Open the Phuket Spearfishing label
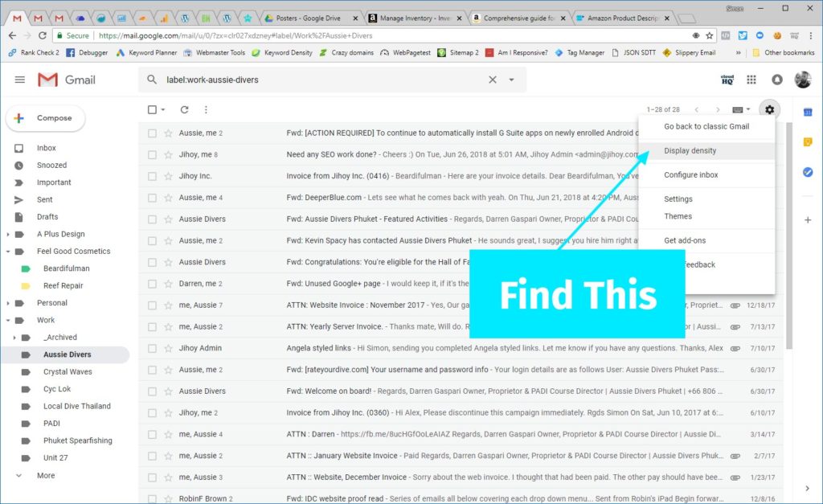 (78, 440)
